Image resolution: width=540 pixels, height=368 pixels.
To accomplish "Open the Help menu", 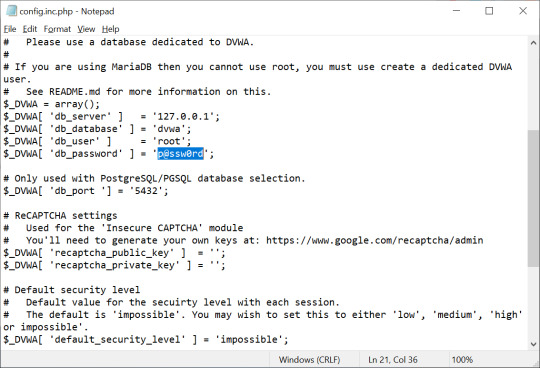I will [x=111, y=29].
